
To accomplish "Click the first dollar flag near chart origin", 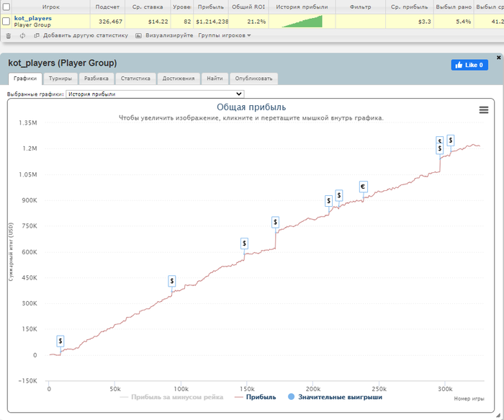I will [x=60, y=341].
